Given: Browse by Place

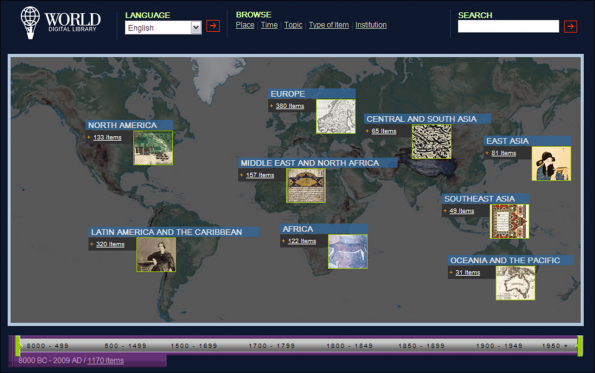Looking at the screenshot, I should pos(245,25).
